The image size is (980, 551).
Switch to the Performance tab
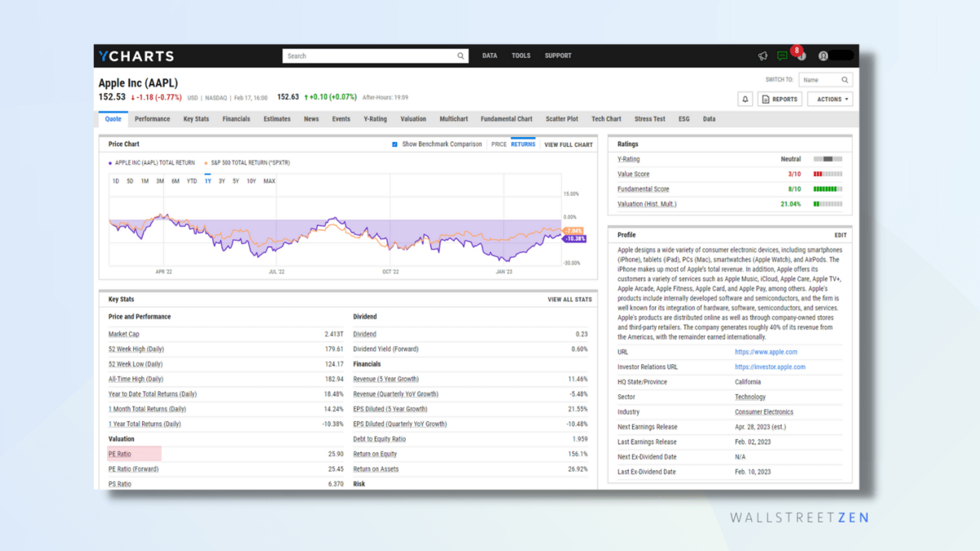[x=153, y=119]
